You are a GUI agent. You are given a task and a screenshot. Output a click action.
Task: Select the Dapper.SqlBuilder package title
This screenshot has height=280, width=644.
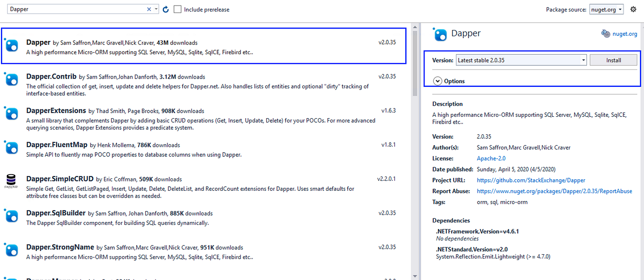pyautogui.click(x=56, y=213)
